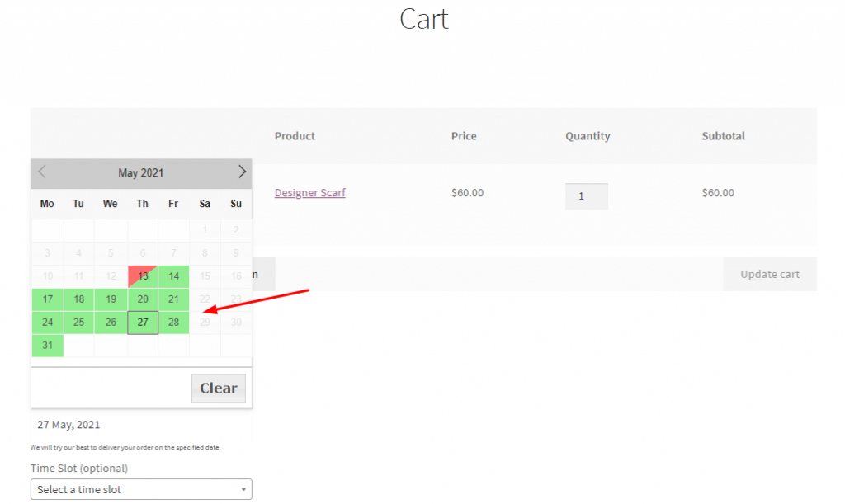Edit the Designer Scarf quantity field
The height and width of the screenshot is (504, 845).
tap(587, 196)
